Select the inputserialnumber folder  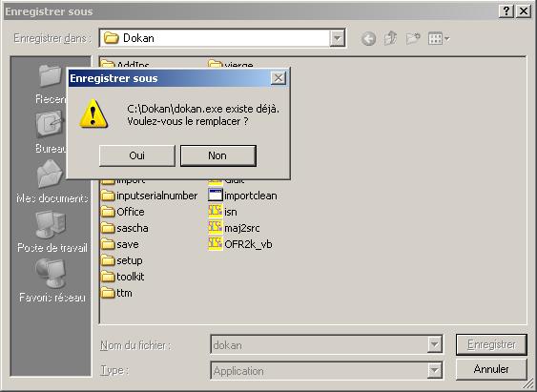[x=150, y=196]
